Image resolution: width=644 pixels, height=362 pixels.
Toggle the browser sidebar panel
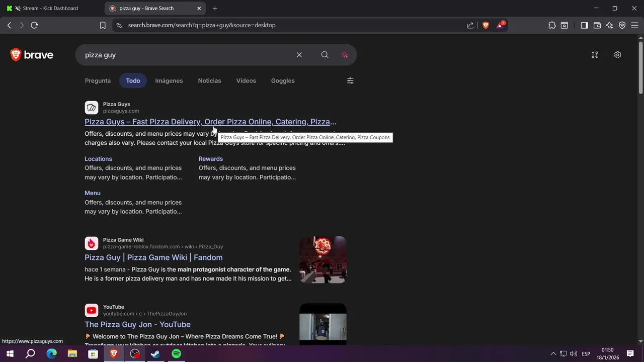[x=584, y=25]
